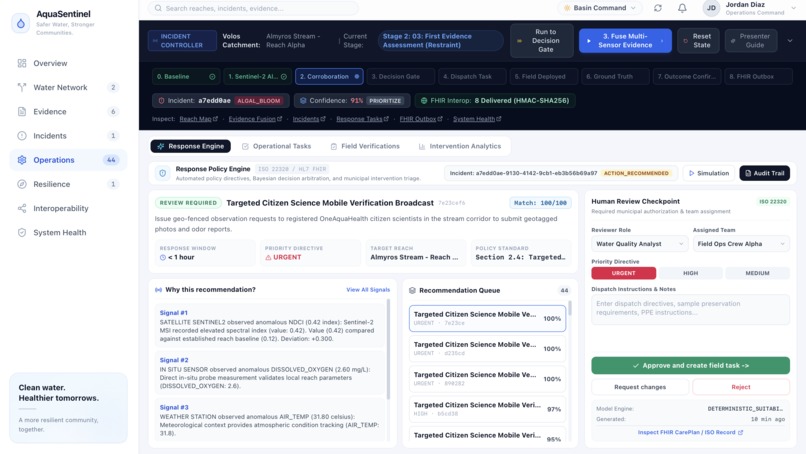Viewport: 806px width, 454px height.
Task: Click the dispatch instructions notes field
Action: coord(690,310)
